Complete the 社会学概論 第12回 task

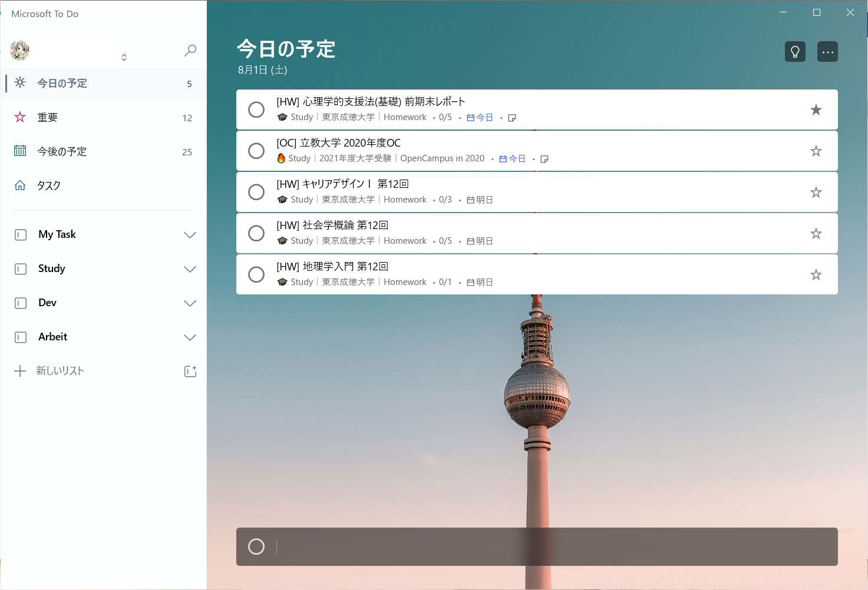pyautogui.click(x=256, y=234)
